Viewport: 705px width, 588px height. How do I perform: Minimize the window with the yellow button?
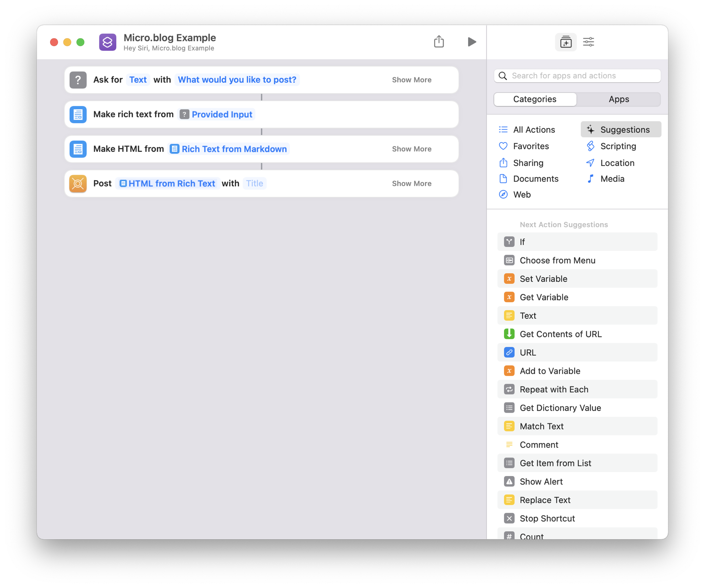(x=67, y=42)
